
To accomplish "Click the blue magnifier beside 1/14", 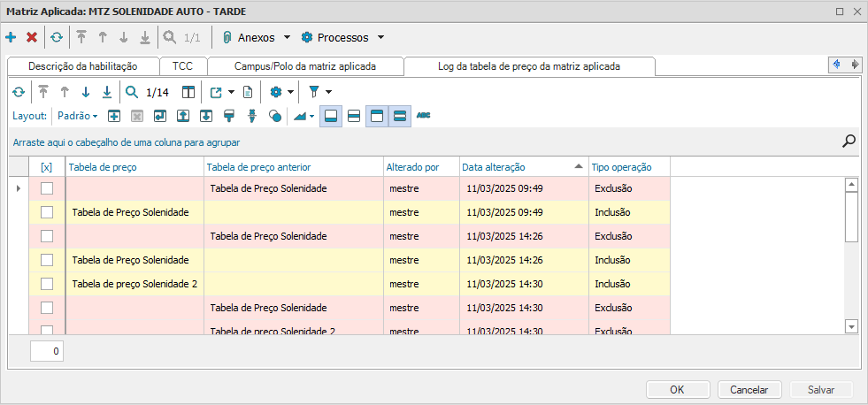I will point(132,92).
